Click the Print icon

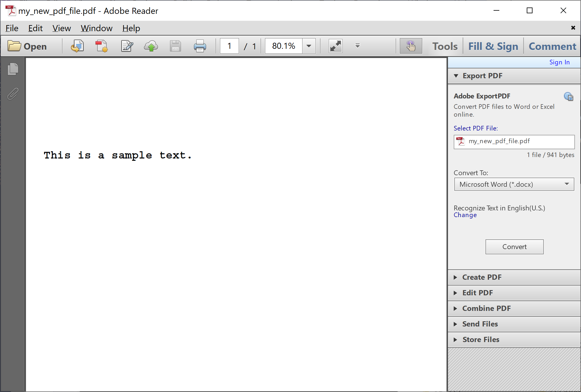tap(200, 46)
